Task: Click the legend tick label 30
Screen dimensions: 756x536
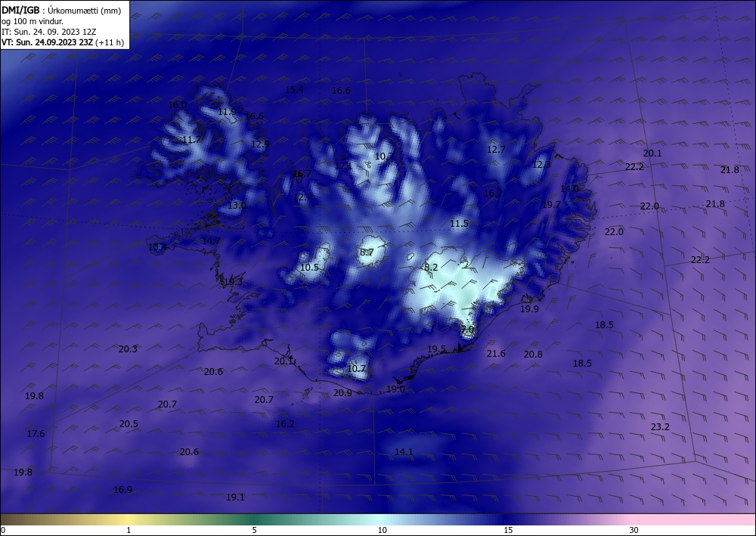Action: coord(634,530)
